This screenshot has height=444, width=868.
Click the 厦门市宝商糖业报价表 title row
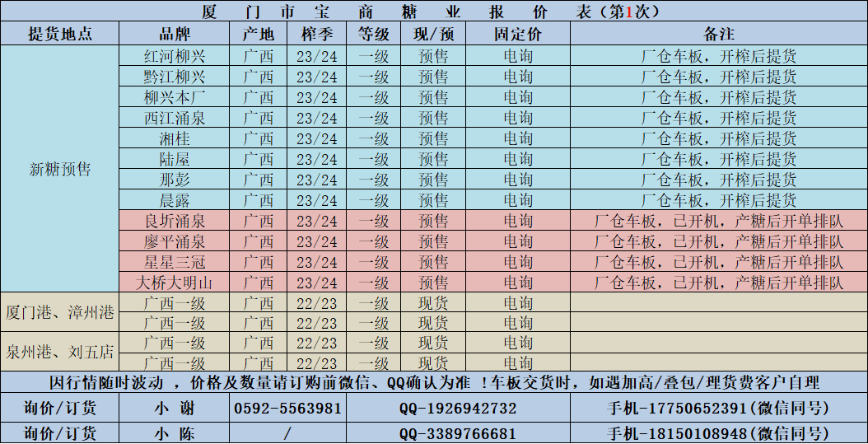tap(433, 12)
